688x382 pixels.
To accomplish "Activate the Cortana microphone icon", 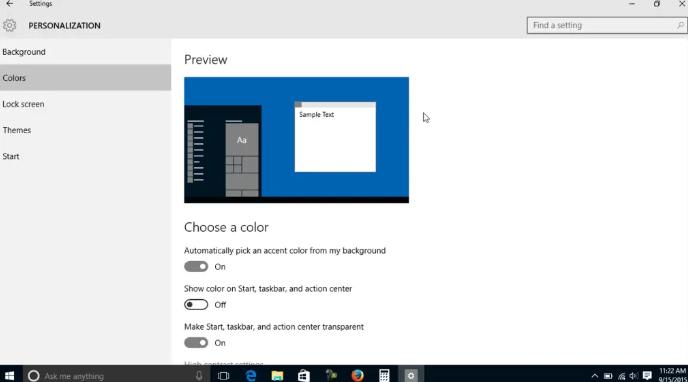I will click(x=199, y=376).
